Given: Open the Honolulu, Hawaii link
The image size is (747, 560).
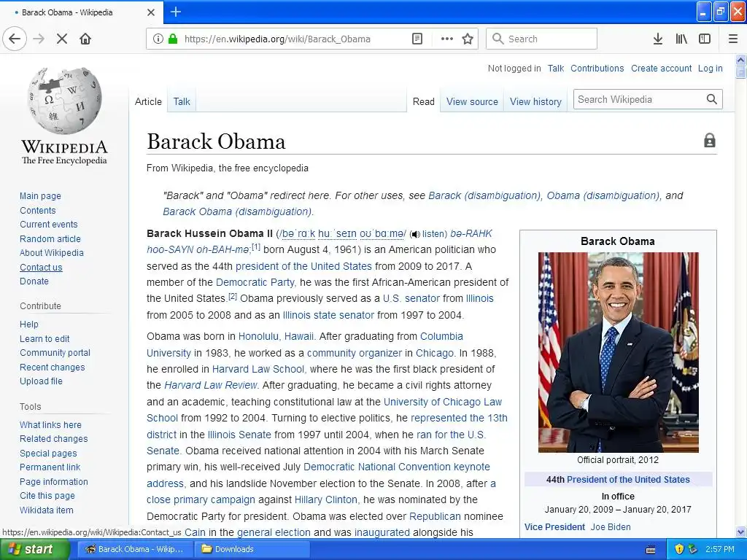Looking at the screenshot, I should [x=276, y=336].
